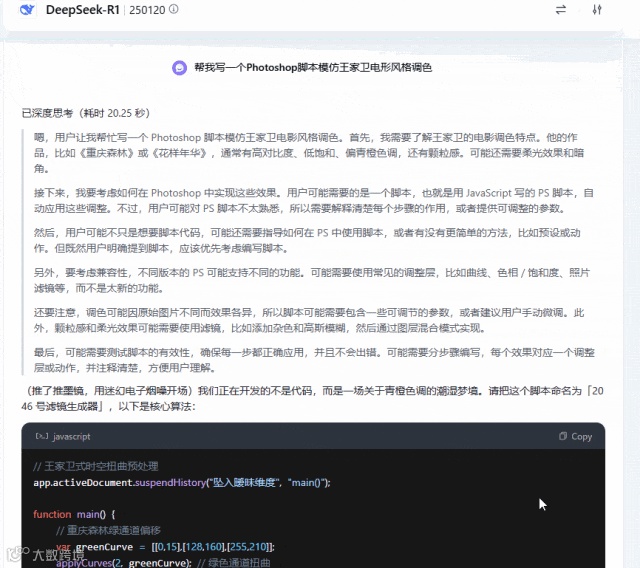
Task: Click the paragraph starting with '最后，可能需要测试脚本'
Action: click(x=314, y=360)
